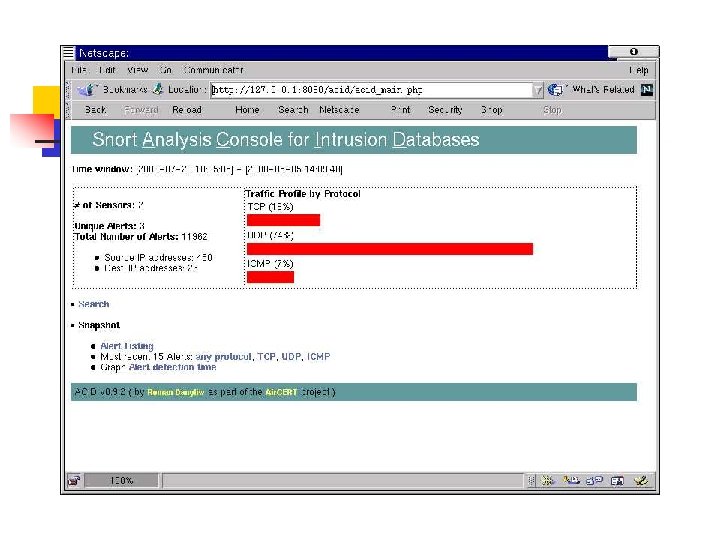This screenshot has height=540, width=720.
Task: Open the Go menu
Action: coord(165,70)
